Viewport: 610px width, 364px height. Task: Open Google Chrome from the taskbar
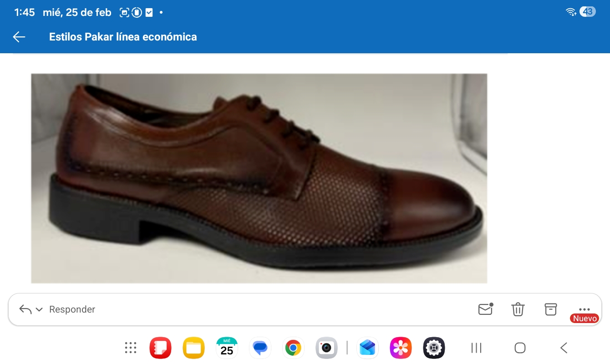coord(293,348)
